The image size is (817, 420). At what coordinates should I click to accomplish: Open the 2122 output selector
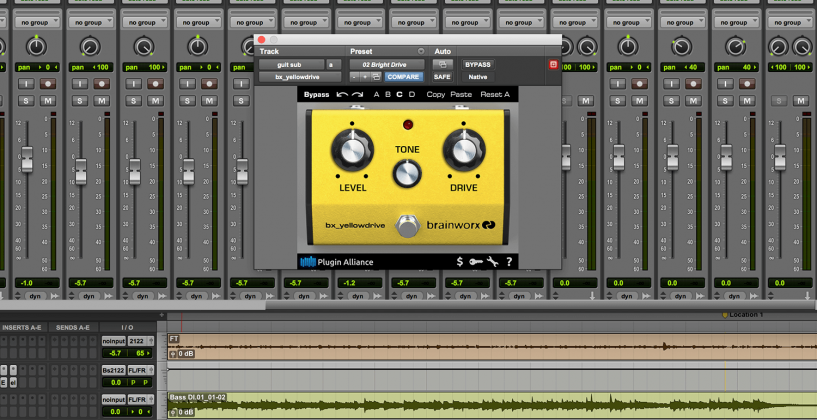point(141,341)
